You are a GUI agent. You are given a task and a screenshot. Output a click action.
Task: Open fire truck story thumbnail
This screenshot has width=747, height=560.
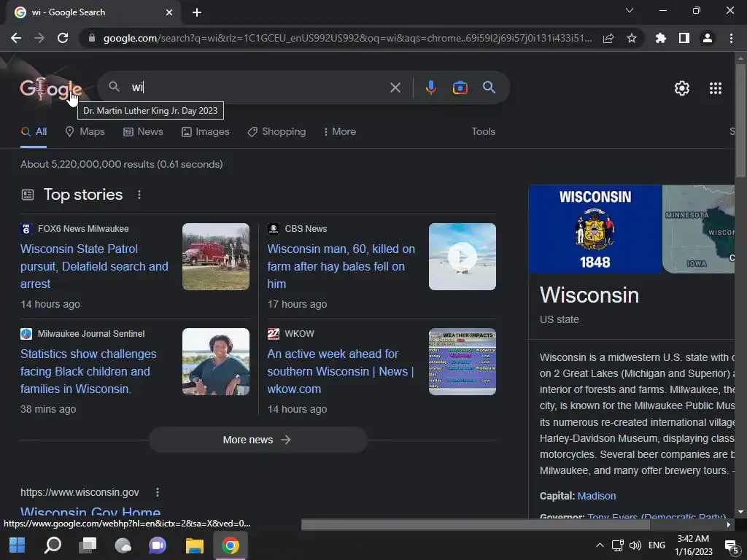[x=216, y=257]
